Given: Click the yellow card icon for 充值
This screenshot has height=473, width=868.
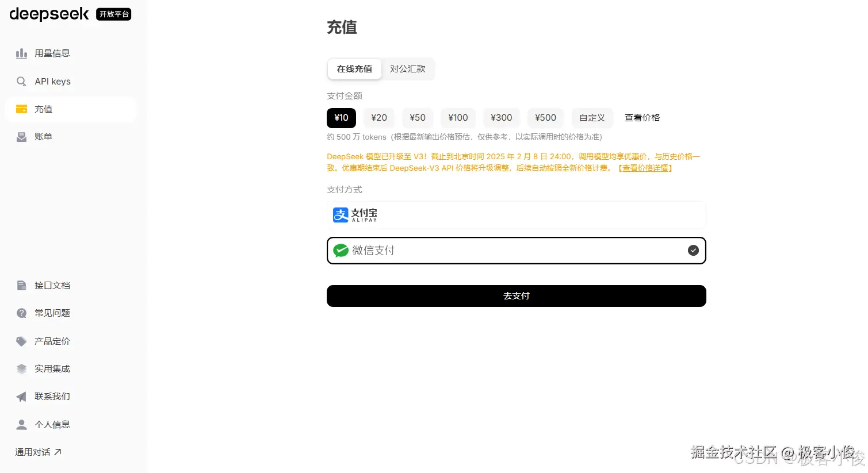Looking at the screenshot, I should [x=21, y=109].
